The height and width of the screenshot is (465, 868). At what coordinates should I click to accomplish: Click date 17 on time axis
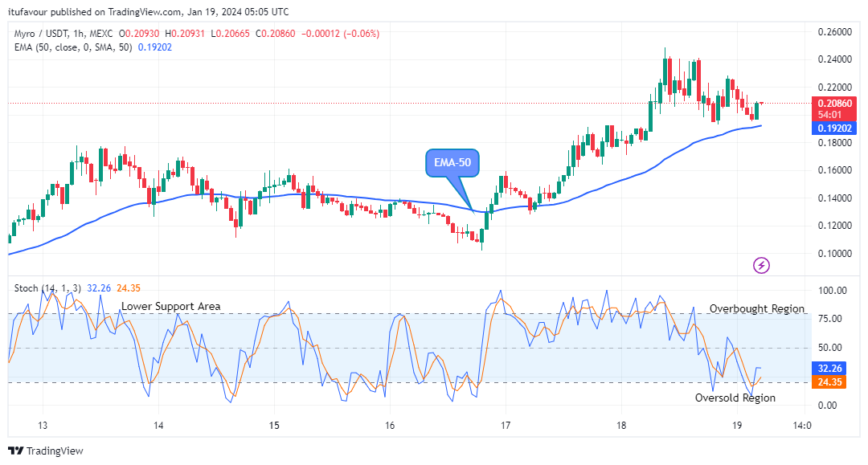point(505,425)
